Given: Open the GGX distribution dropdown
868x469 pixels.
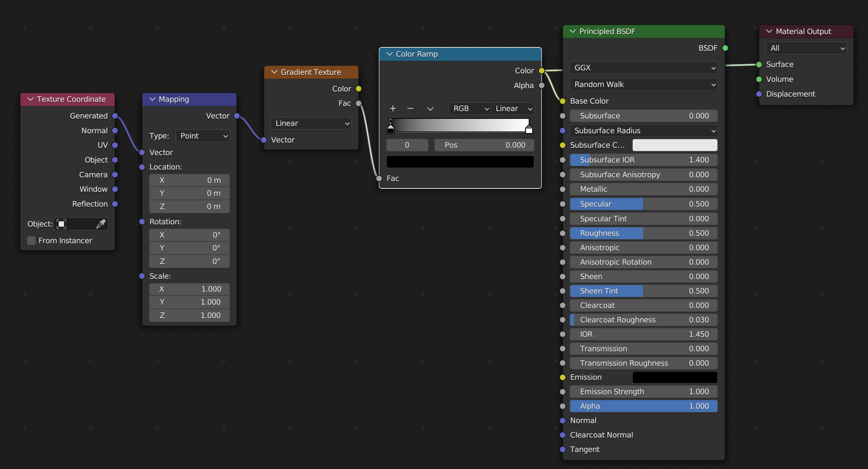Looking at the screenshot, I should 643,68.
